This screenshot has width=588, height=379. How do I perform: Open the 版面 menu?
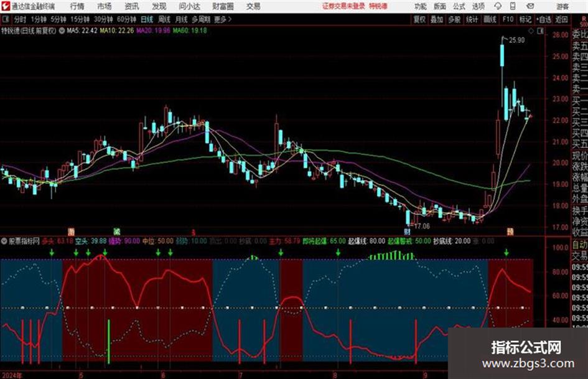pyautogui.click(x=440, y=6)
